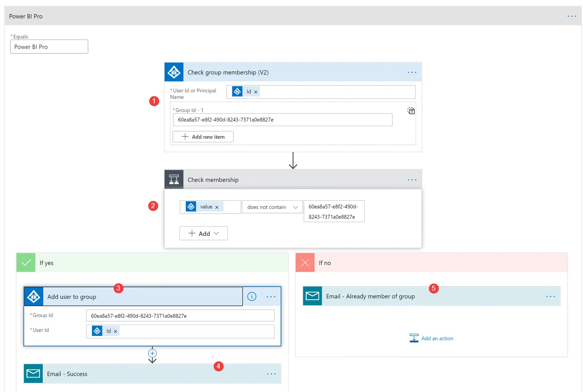Click the If yes branch label

click(x=47, y=263)
